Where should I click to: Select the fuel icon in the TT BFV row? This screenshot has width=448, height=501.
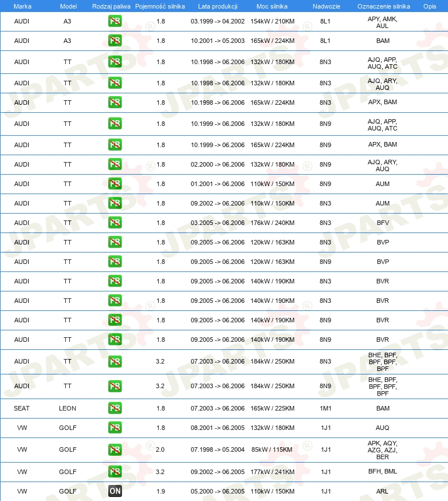coord(115,223)
